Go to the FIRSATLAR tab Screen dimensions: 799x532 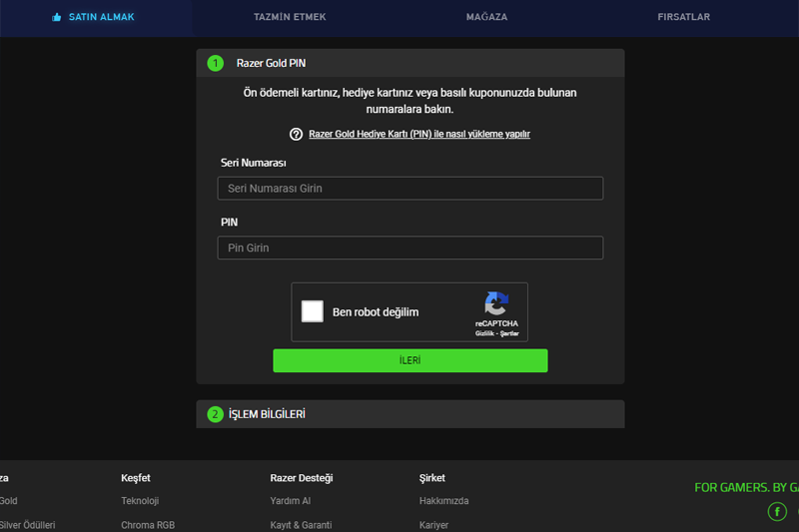pyautogui.click(x=683, y=17)
